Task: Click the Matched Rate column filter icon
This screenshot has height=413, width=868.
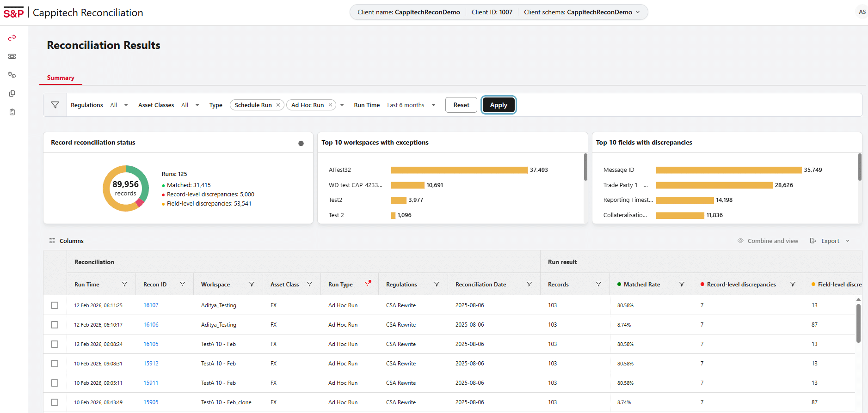Action: point(682,284)
